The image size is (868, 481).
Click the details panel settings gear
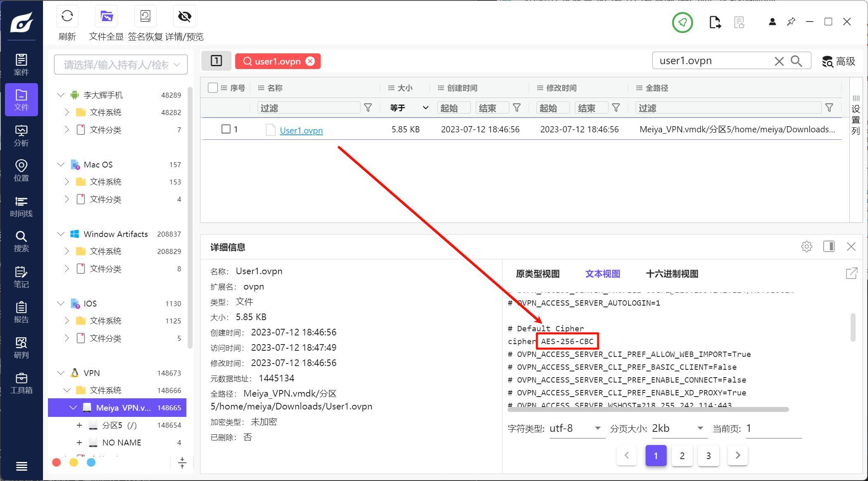[x=806, y=247]
